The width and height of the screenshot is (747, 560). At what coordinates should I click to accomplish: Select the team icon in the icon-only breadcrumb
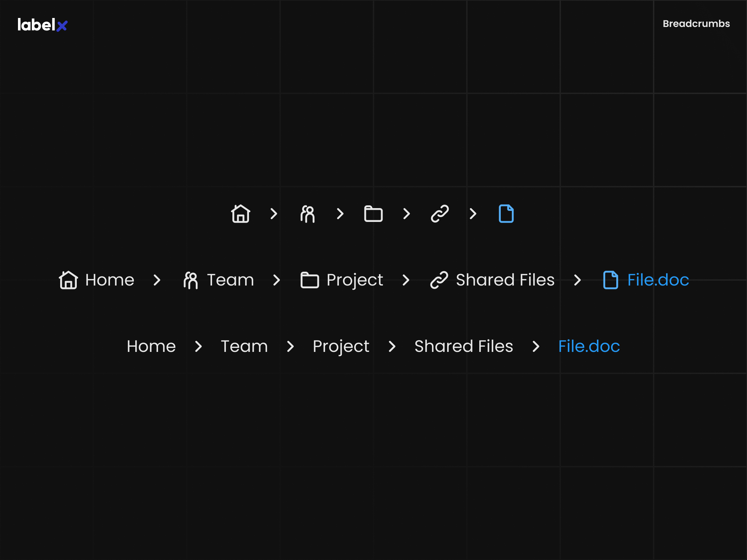click(x=308, y=214)
